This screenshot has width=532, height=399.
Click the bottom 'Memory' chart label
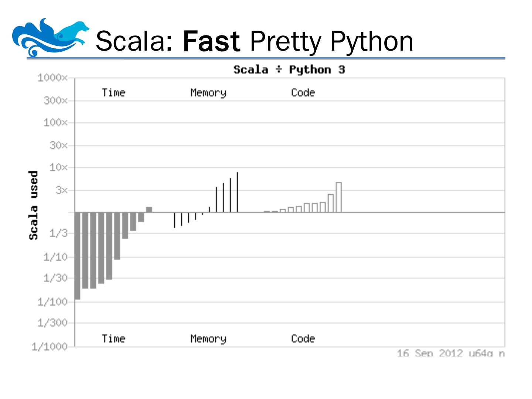(208, 338)
